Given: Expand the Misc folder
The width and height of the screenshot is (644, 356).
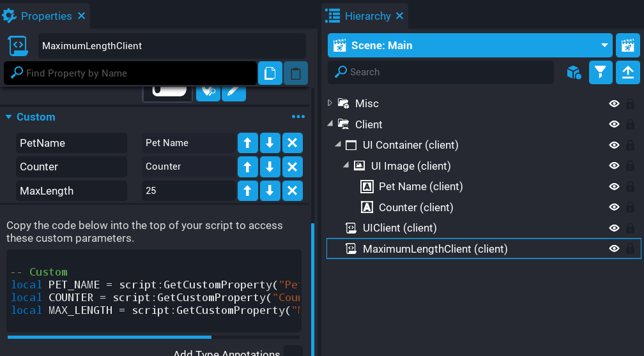Looking at the screenshot, I should 330,103.
